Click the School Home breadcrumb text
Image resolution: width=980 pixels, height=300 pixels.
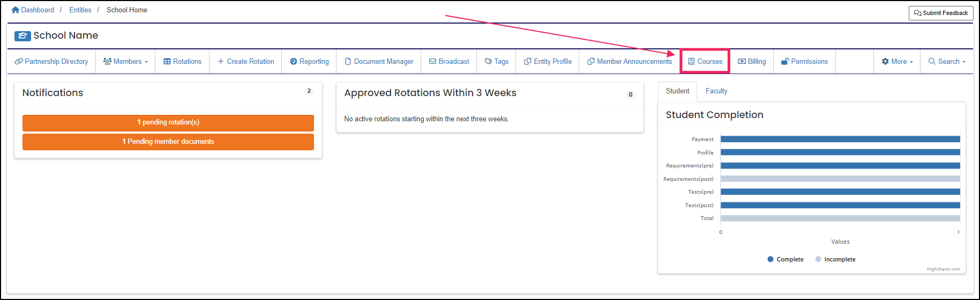pyautogui.click(x=127, y=10)
